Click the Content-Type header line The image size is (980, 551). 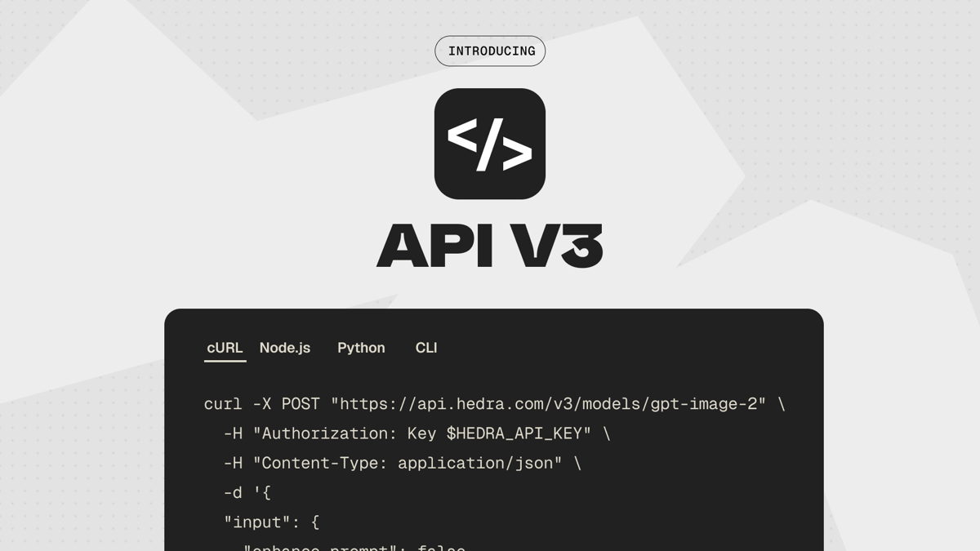click(402, 463)
